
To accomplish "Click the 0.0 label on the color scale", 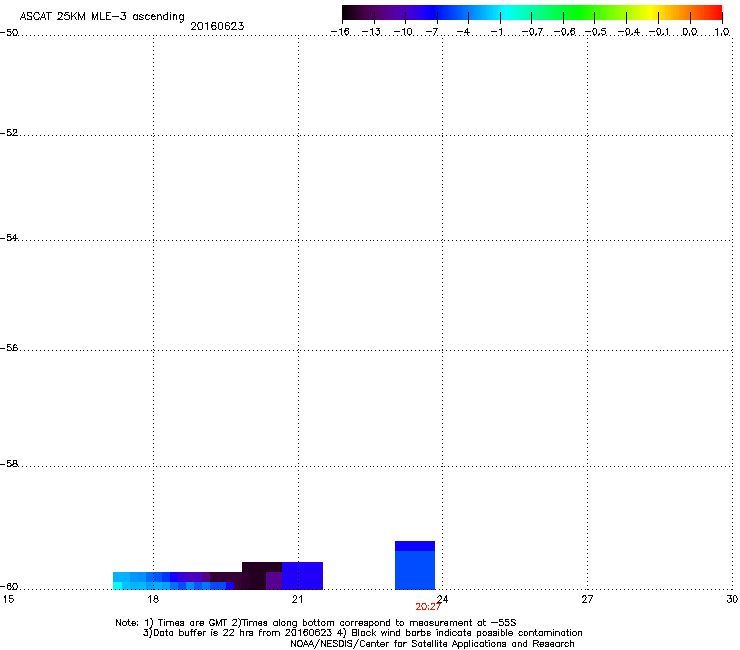I will pos(690,32).
